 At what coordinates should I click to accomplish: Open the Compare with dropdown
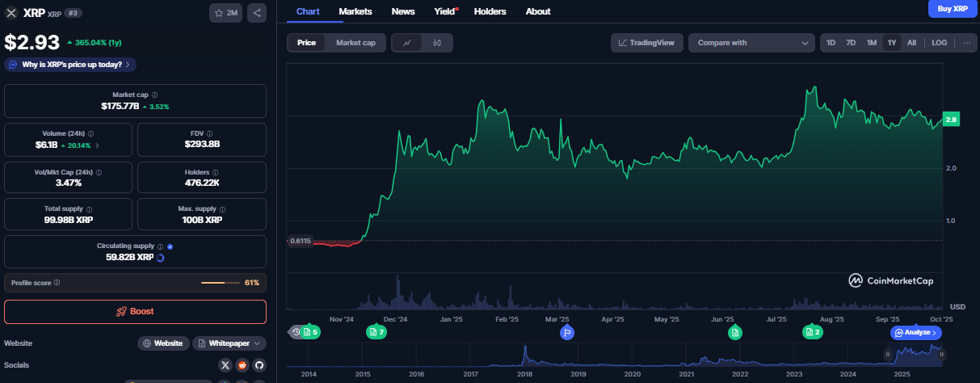tap(751, 43)
